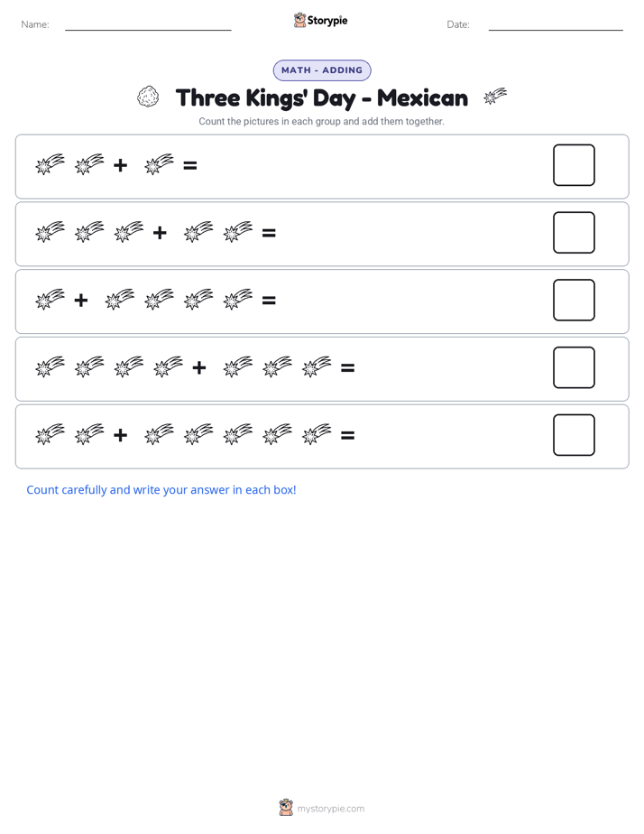Click the plus sign in the fourth row
The image size is (644, 834).
(198, 367)
